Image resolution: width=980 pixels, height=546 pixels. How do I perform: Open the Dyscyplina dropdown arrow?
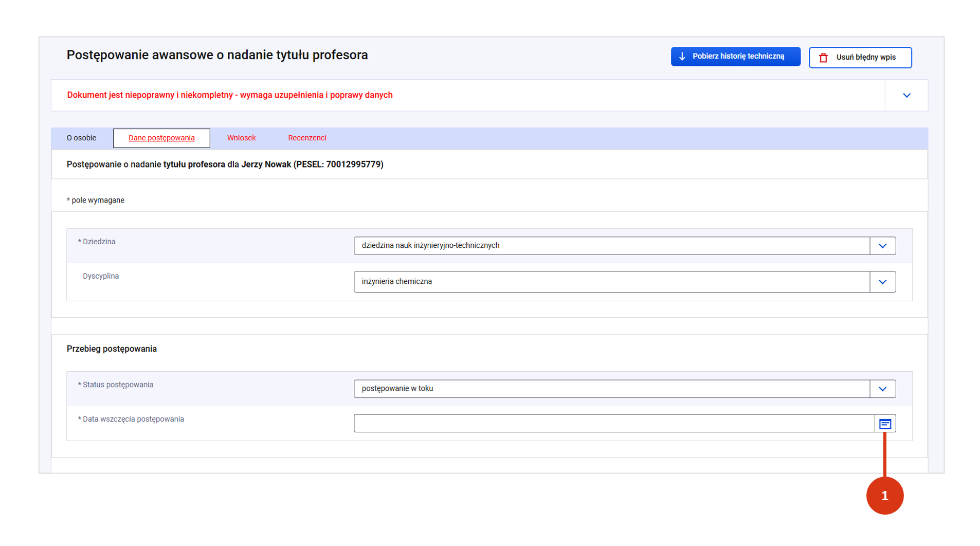coord(882,282)
